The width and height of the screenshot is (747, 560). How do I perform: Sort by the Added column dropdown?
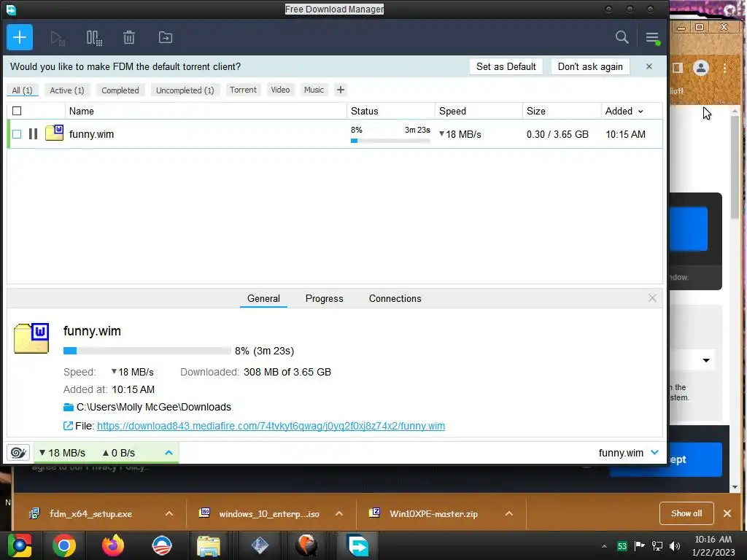pos(624,111)
